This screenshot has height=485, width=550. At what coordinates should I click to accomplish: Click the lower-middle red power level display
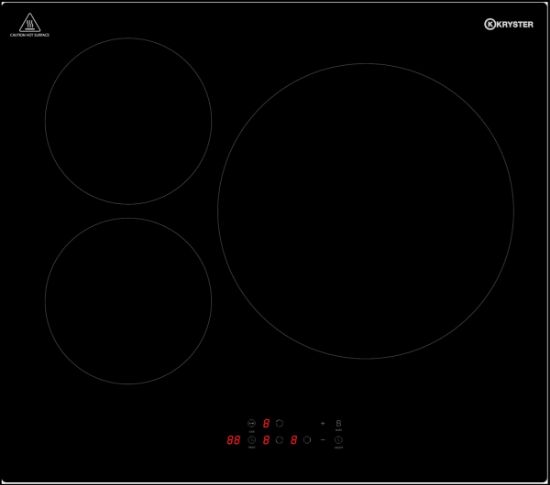coord(266,440)
